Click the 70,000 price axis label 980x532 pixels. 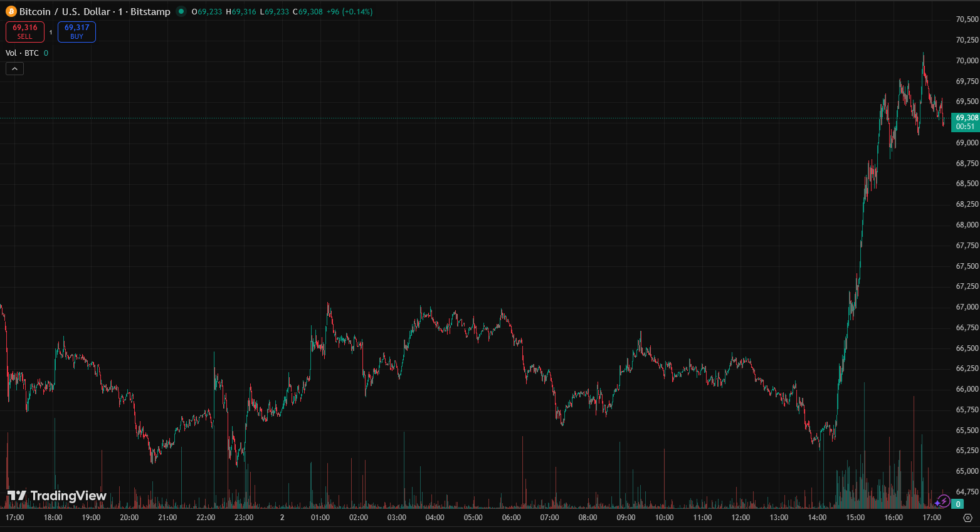point(967,61)
